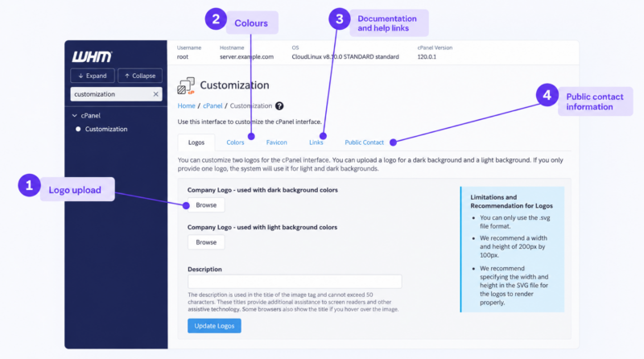Collapse the cPanel tree section
The image size is (644, 359).
click(75, 115)
